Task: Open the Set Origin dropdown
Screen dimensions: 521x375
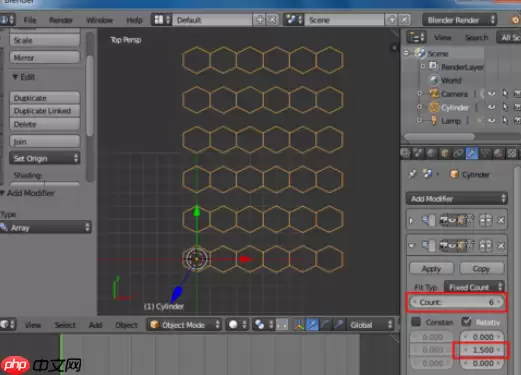Action: [45, 158]
